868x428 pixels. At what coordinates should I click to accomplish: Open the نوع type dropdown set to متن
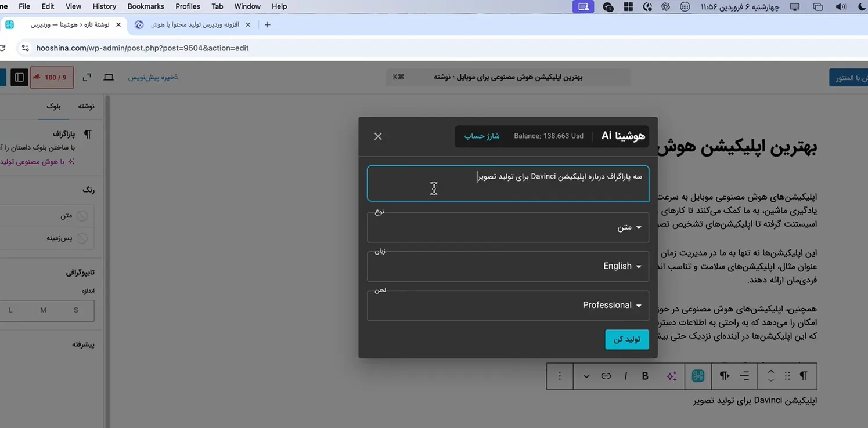(508, 227)
